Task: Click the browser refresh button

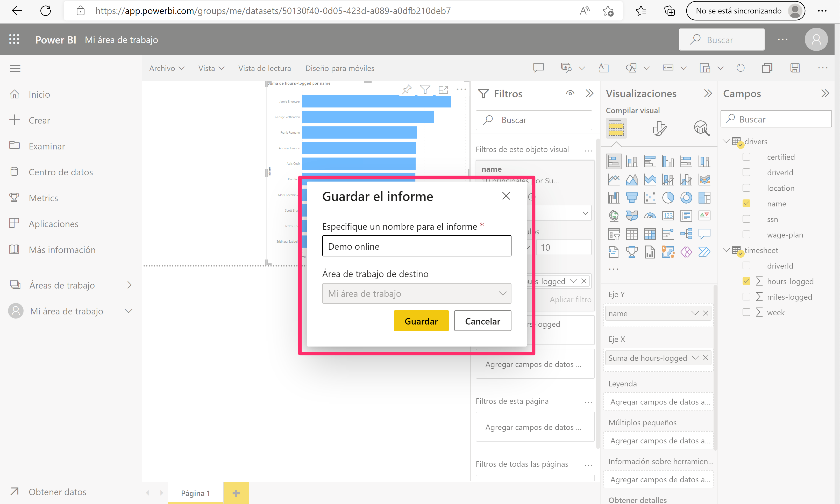Action: [x=46, y=11]
